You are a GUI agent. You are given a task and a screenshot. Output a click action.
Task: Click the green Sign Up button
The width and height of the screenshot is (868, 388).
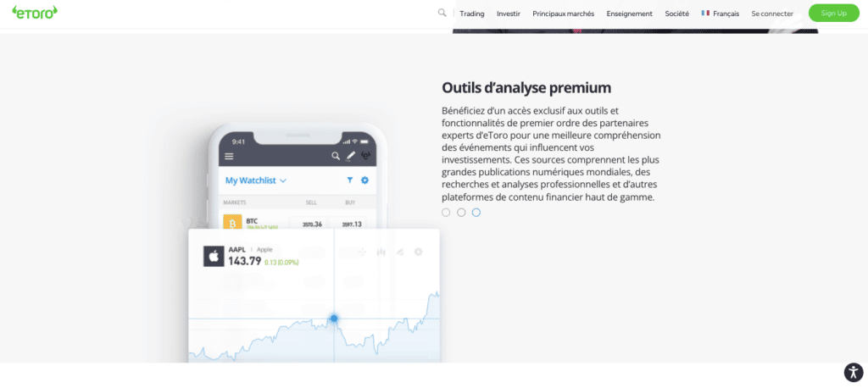click(x=833, y=14)
